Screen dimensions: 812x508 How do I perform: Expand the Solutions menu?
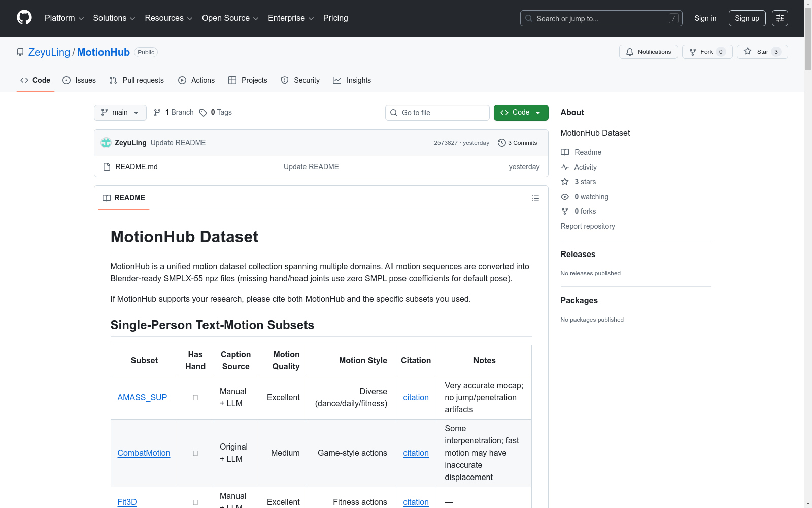[114, 18]
